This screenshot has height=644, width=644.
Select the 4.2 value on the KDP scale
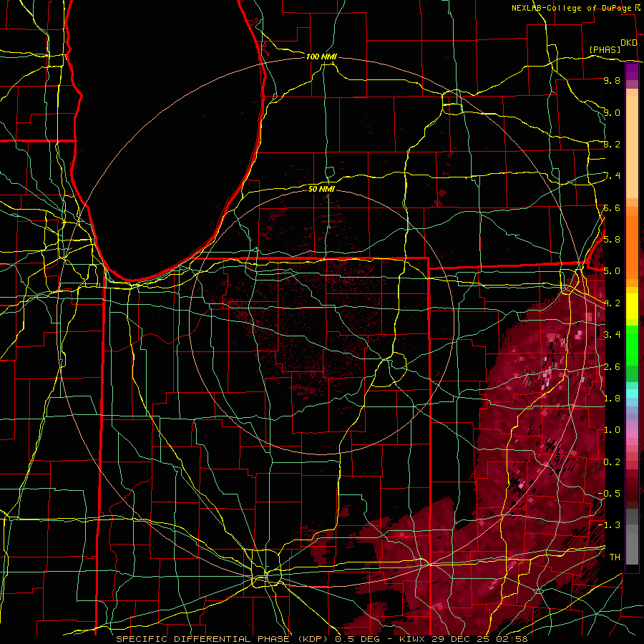click(x=612, y=303)
